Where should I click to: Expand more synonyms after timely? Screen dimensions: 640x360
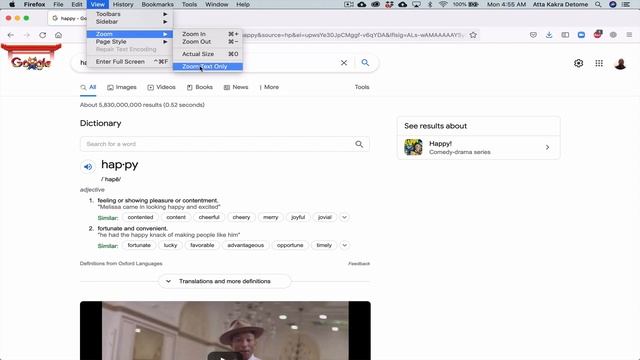(x=344, y=245)
